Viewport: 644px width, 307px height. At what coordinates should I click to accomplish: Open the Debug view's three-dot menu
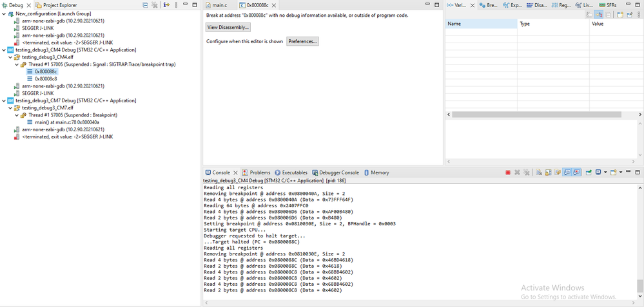[176, 5]
